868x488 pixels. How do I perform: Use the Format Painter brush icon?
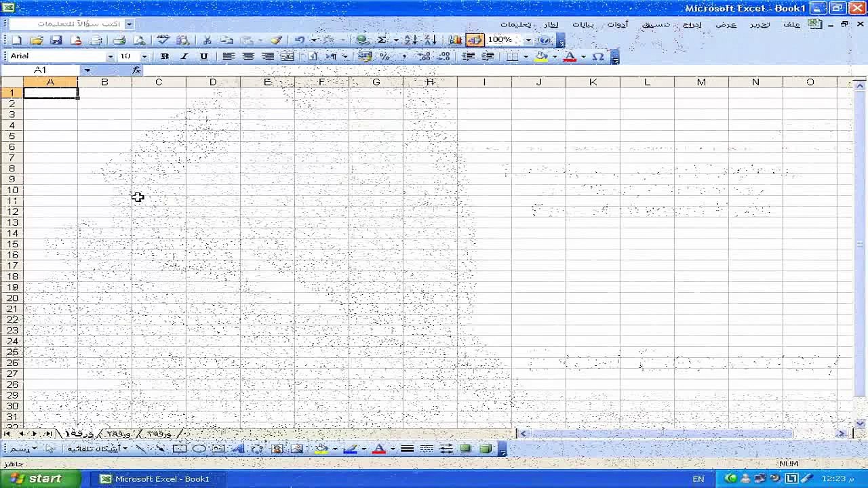(x=276, y=41)
